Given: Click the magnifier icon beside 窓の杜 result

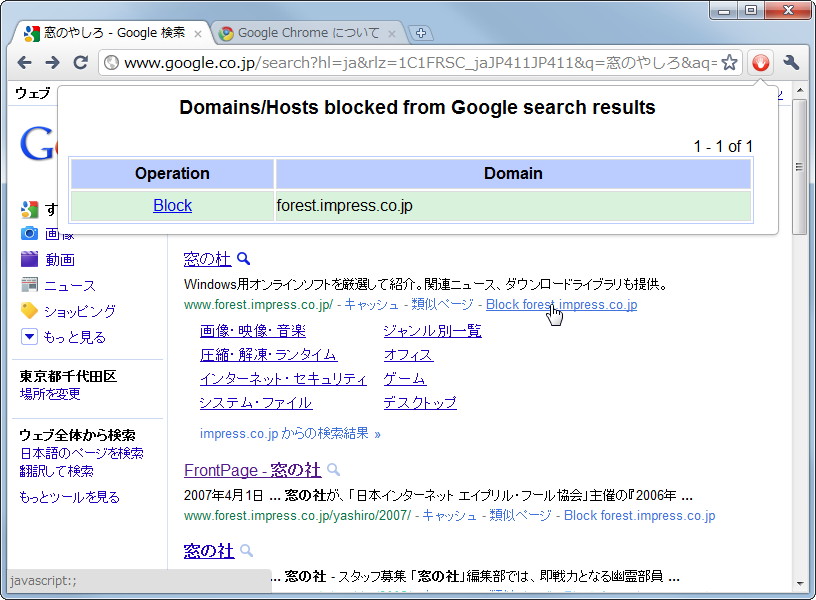Looking at the screenshot, I should pos(243,257).
